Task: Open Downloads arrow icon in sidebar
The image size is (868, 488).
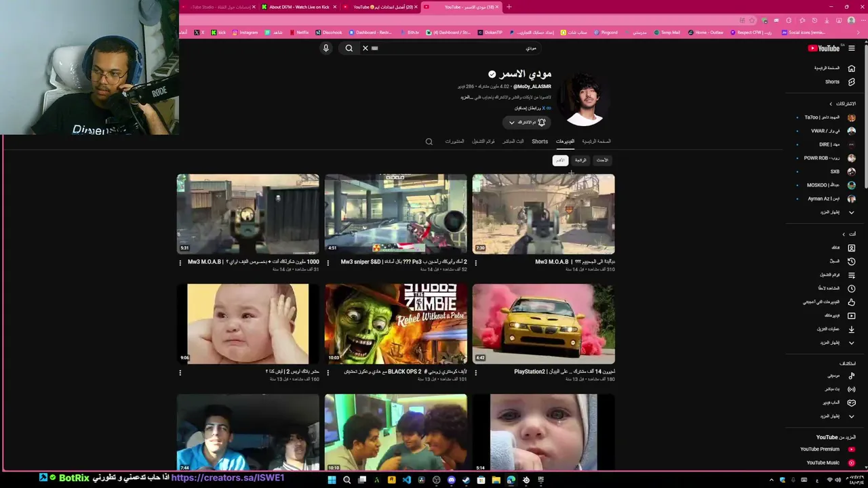Action: pyautogui.click(x=851, y=329)
